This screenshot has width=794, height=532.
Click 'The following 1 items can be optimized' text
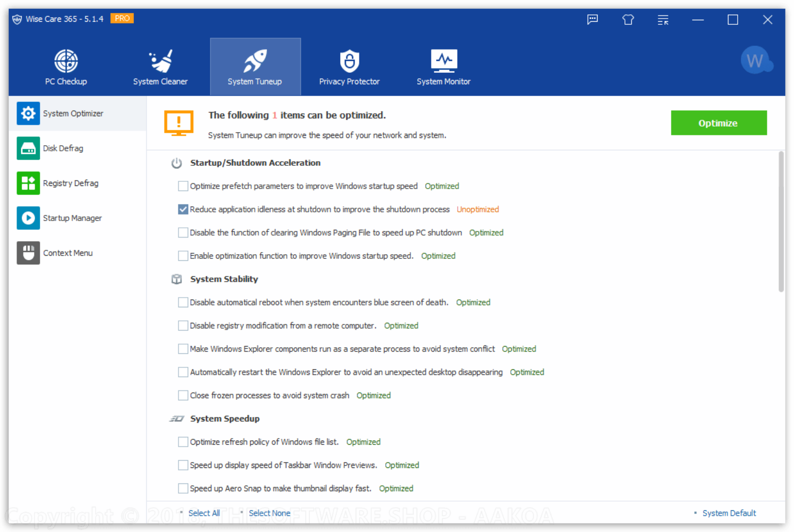(297, 115)
